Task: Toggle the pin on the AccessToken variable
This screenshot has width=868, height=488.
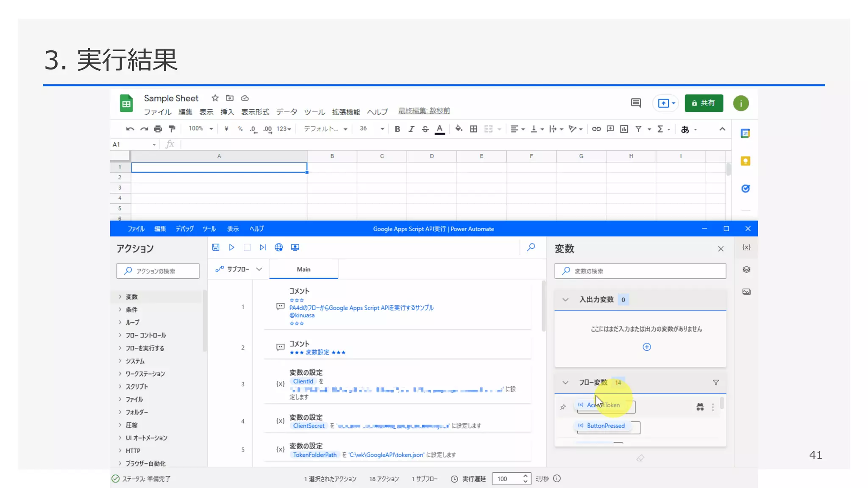Action: 563,407
